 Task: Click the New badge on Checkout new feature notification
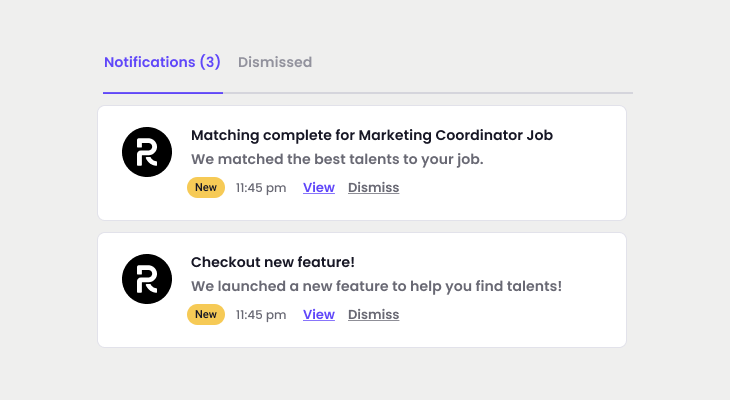tap(206, 314)
